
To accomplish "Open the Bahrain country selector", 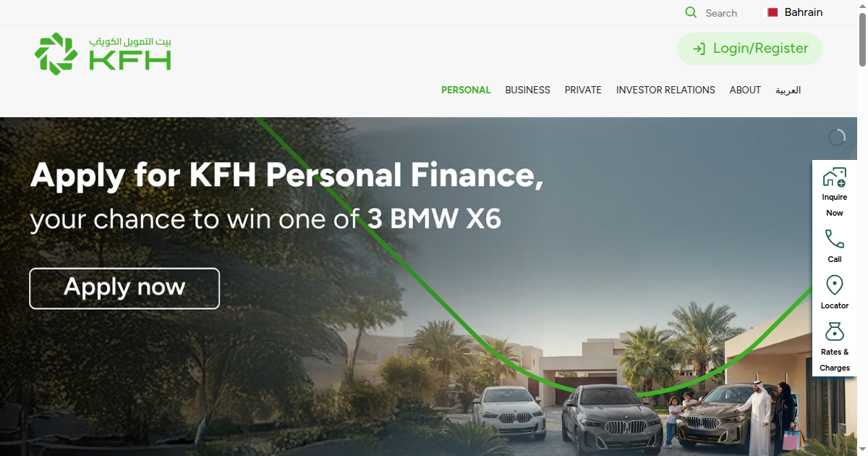I will pyautogui.click(x=795, y=12).
